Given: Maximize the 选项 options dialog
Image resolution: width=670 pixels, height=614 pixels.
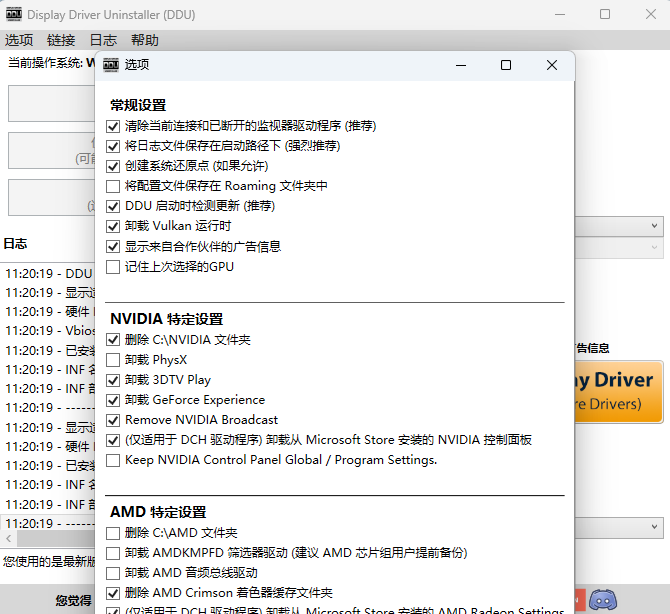Looking at the screenshot, I should (x=506, y=65).
